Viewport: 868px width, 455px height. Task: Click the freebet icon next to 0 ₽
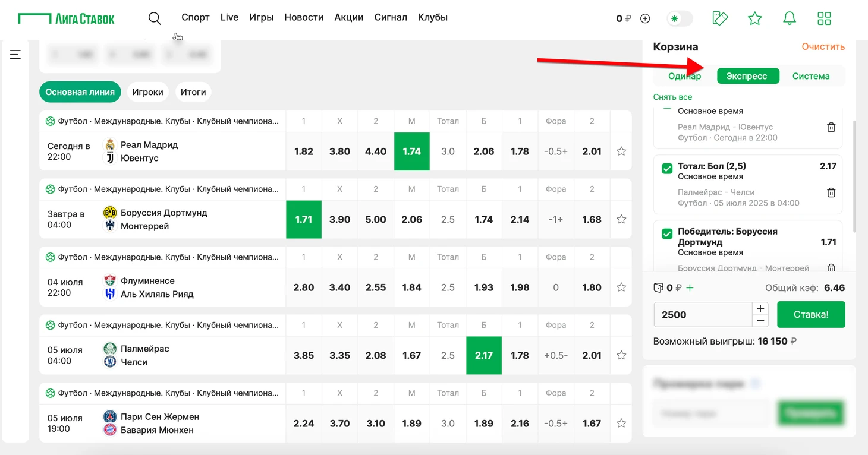[x=658, y=288]
